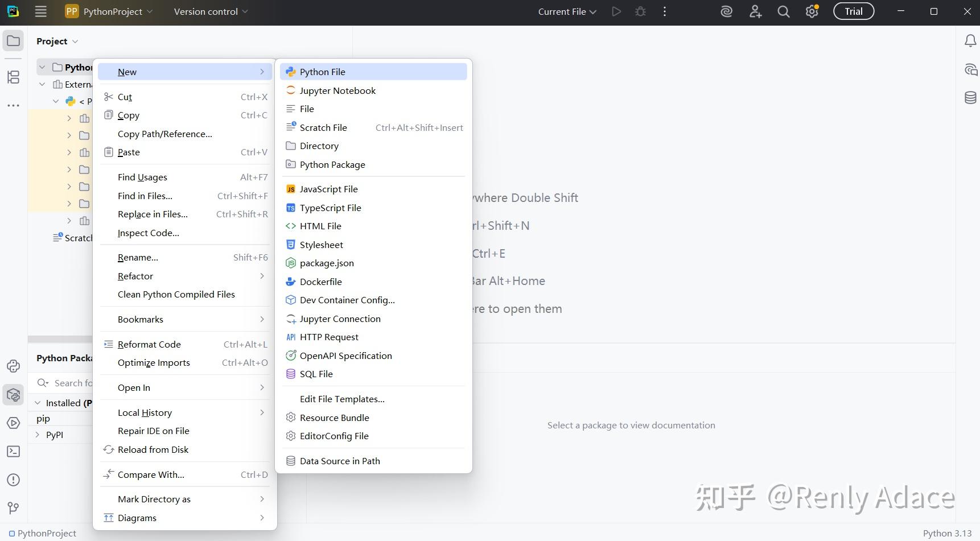Select Python File from the New menu
This screenshot has height=541, width=980.
(322, 71)
